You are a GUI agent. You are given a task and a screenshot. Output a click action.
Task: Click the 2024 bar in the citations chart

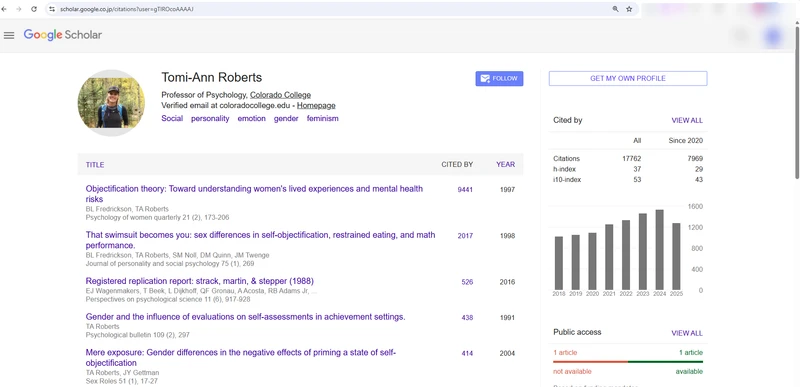[x=659, y=250]
